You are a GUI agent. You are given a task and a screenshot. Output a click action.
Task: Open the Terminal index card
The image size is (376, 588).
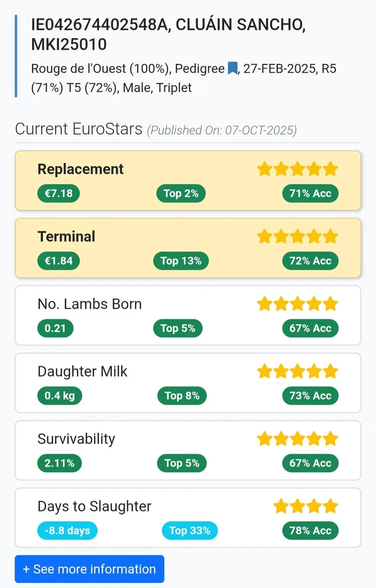tap(188, 247)
